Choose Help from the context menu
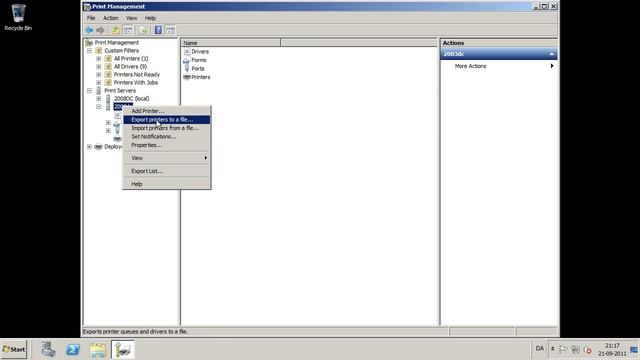This screenshot has width=640, height=360. coord(167,184)
